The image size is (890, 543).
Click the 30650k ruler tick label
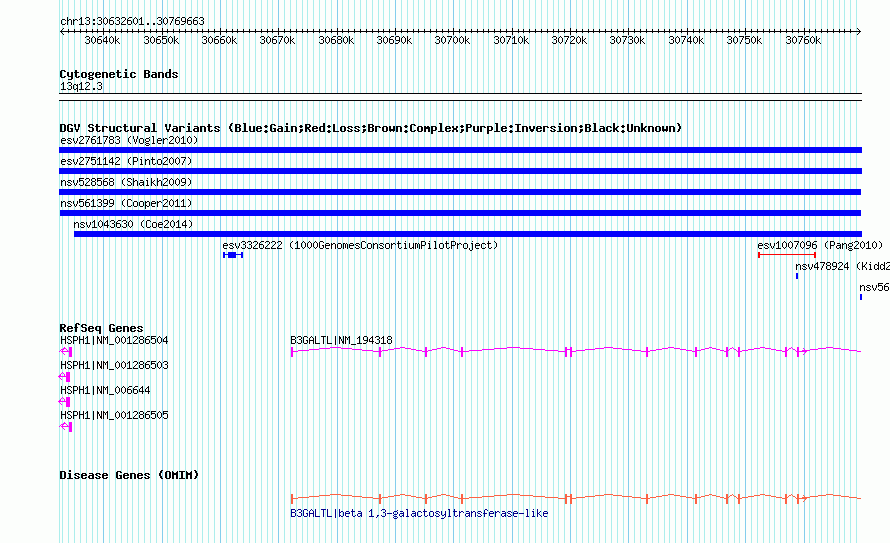pyautogui.click(x=161, y=41)
